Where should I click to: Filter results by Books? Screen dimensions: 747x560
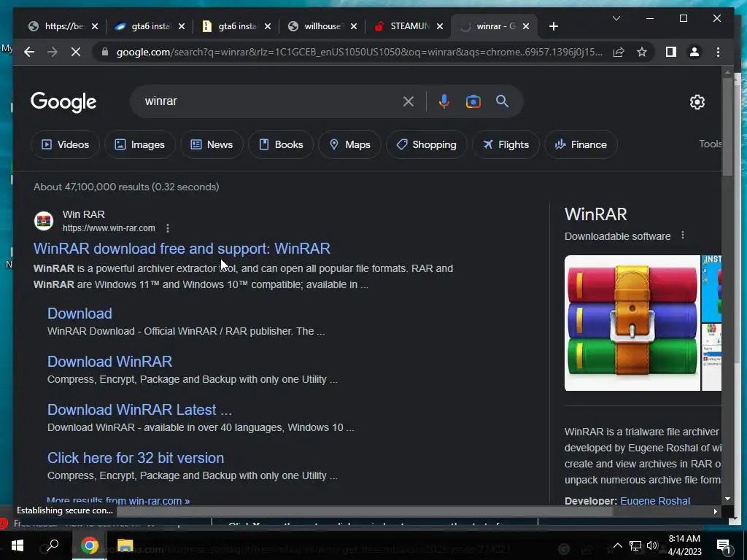pos(281,144)
